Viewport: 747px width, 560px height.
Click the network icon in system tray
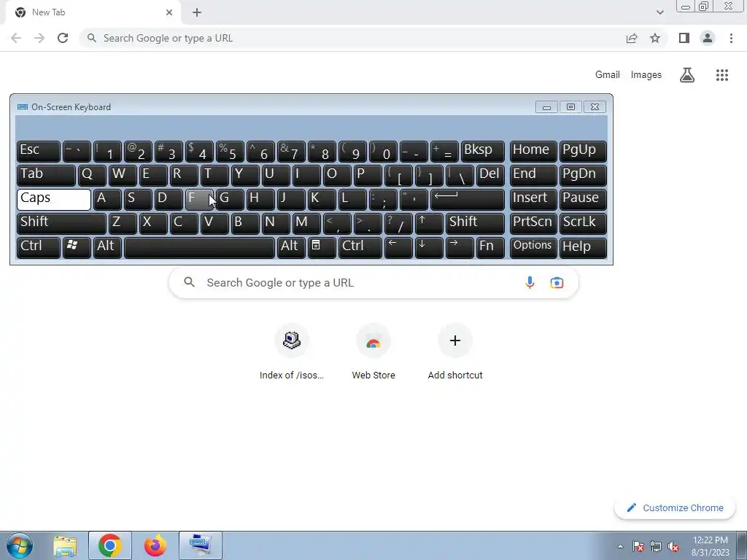click(656, 547)
